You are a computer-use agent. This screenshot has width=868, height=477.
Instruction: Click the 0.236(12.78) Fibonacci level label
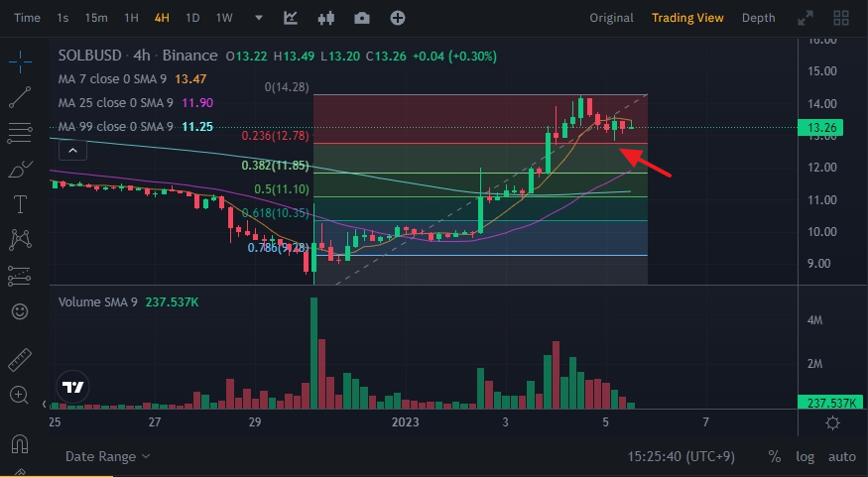pyautogui.click(x=275, y=136)
